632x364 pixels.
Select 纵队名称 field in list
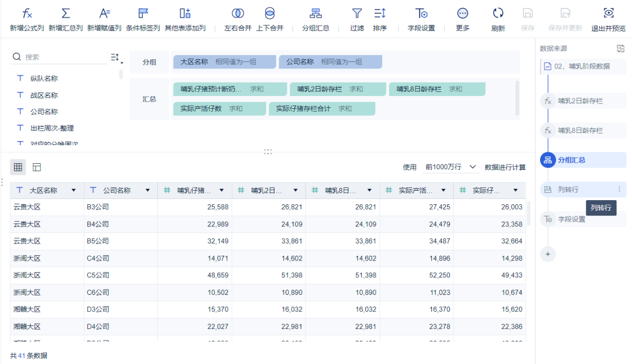coord(44,78)
